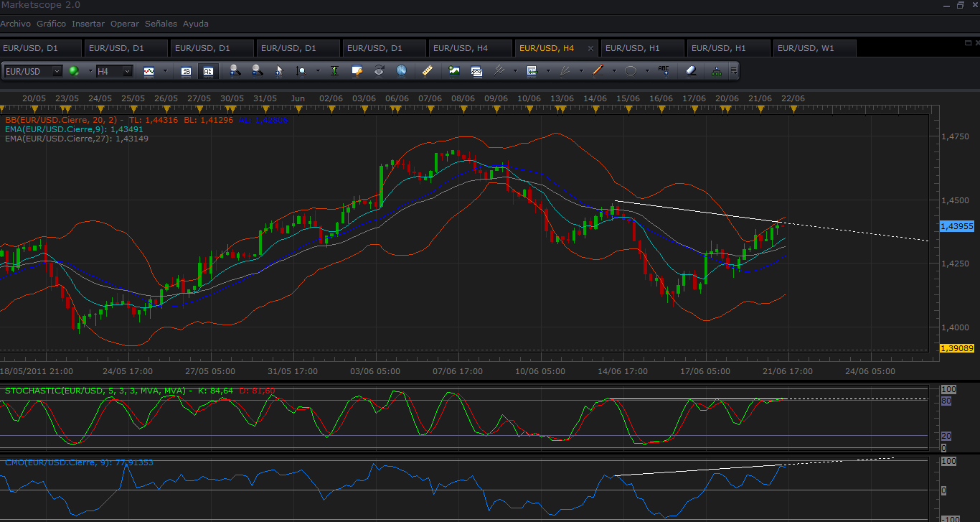The height and width of the screenshot is (522, 980).
Task: Toggle the Bid price button (B icon)
Action: click(187, 71)
